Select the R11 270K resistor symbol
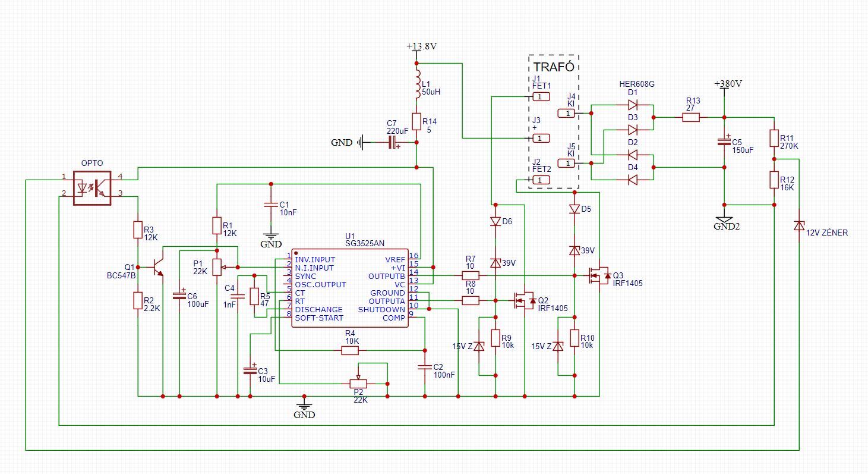This screenshot has height=474, width=868. pyautogui.click(x=774, y=138)
